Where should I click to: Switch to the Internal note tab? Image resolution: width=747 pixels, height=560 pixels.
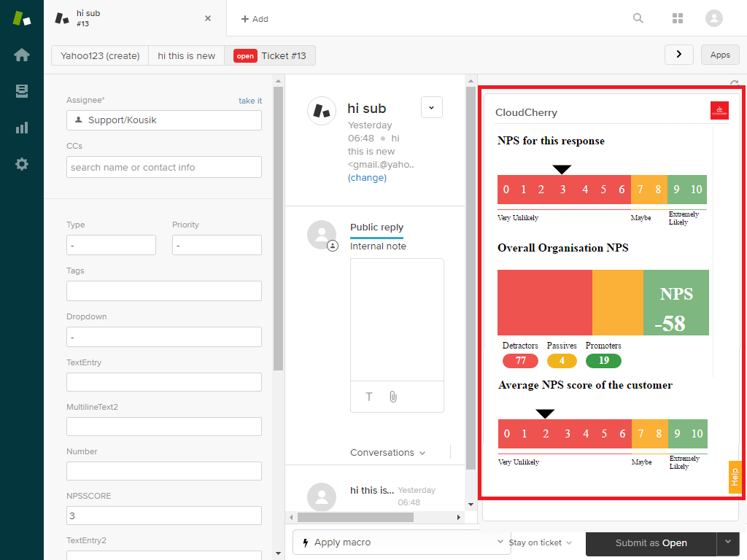click(x=378, y=246)
